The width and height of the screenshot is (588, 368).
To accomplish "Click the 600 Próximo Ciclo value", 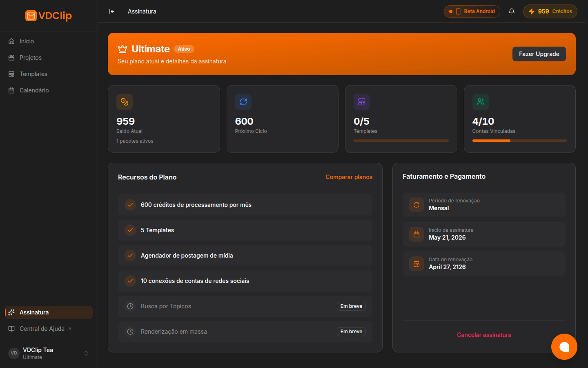I will point(244,121).
